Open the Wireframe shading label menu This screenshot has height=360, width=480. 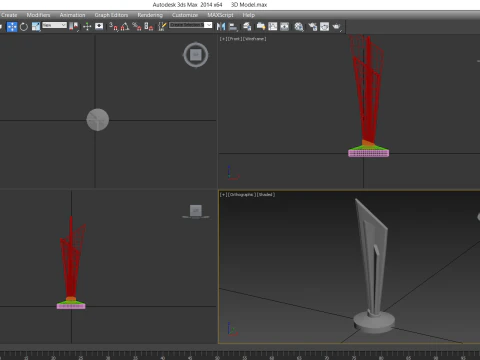click(254, 39)
